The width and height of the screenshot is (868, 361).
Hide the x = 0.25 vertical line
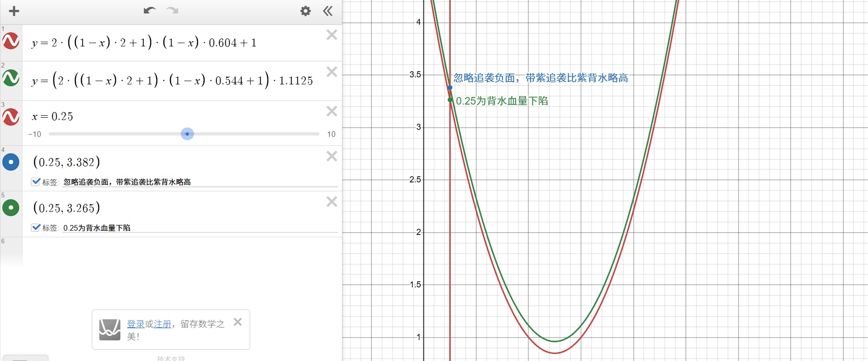click(11, 117)
